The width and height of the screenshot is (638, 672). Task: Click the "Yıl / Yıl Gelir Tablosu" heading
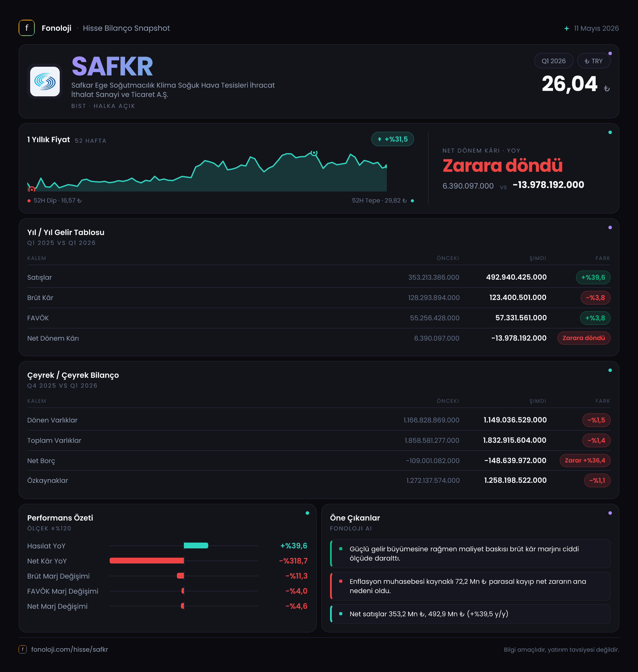66,232
